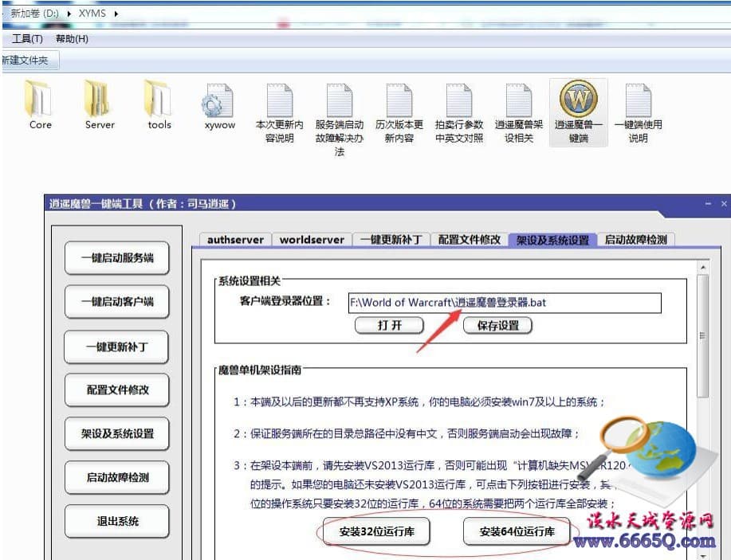Click the panel scrollbar up arrow
The width and height of the screenshot is (731, 560).
702,268
